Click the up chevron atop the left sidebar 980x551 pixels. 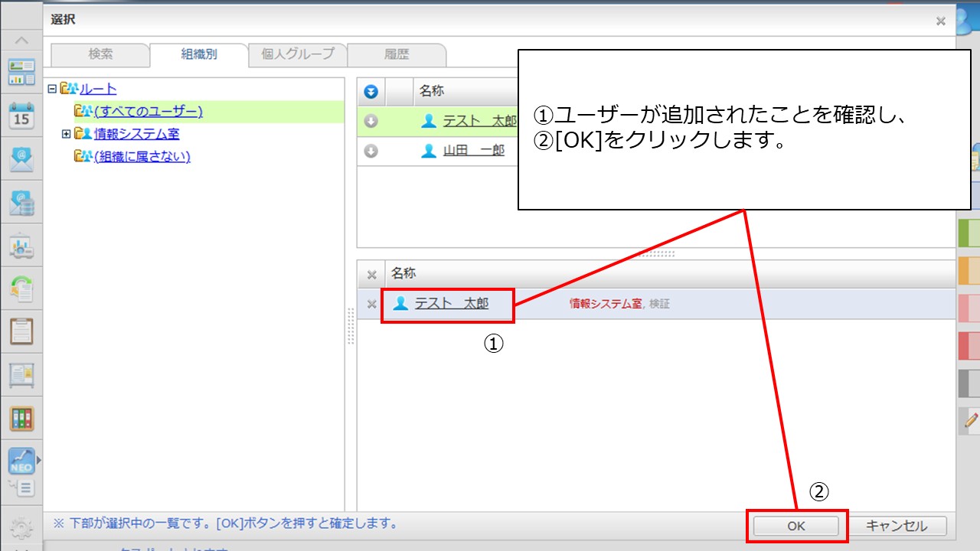[x=22, y=40]
